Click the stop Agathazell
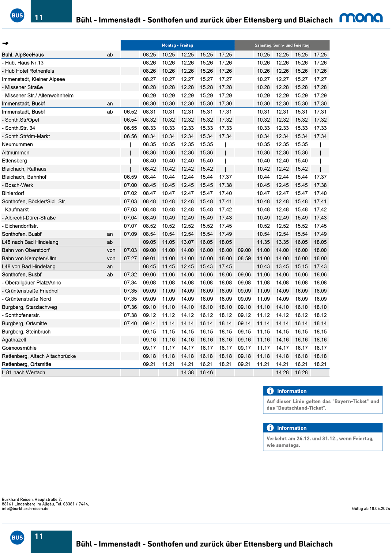This screenshot has width=392, height=553. pyautogui.click(x=14, y=340)
